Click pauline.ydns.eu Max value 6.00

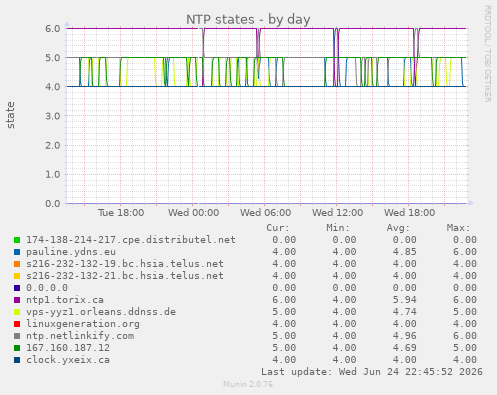(465, 252)
